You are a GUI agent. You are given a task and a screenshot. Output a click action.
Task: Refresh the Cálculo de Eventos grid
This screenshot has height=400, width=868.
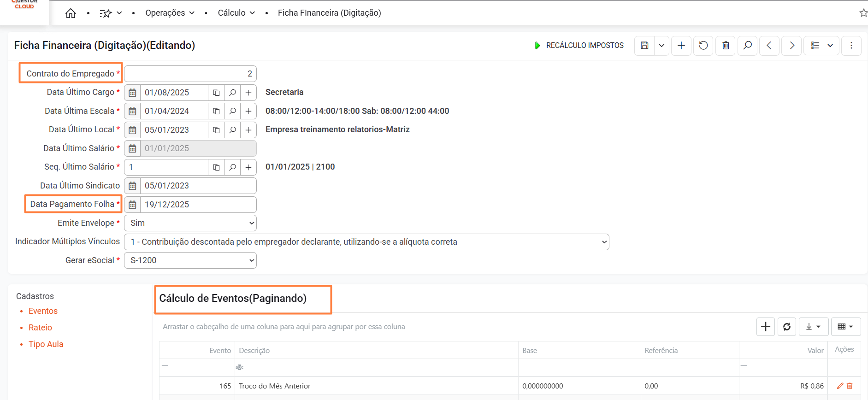786,327
